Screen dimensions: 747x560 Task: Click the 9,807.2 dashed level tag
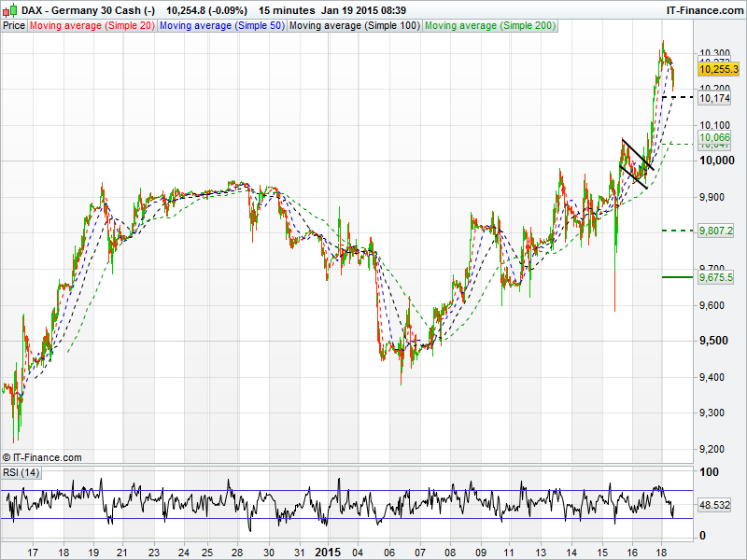coord(717,231)
